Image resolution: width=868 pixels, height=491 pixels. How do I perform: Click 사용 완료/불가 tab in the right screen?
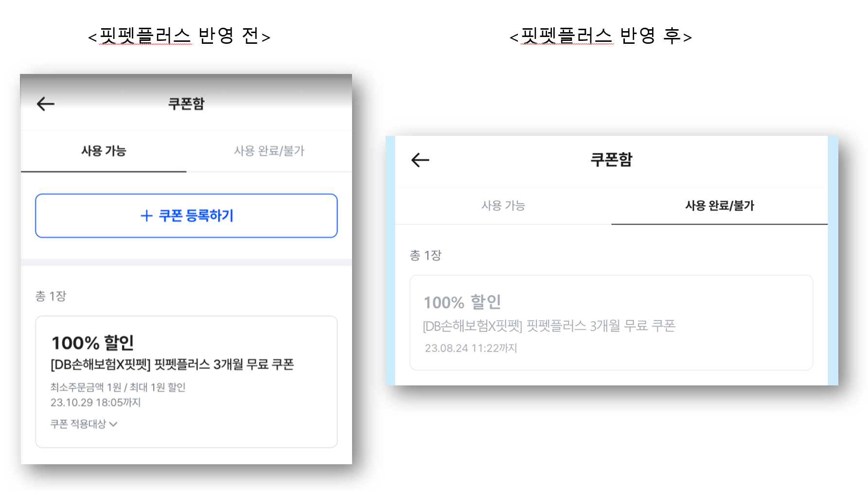click(x=719, y=206)
